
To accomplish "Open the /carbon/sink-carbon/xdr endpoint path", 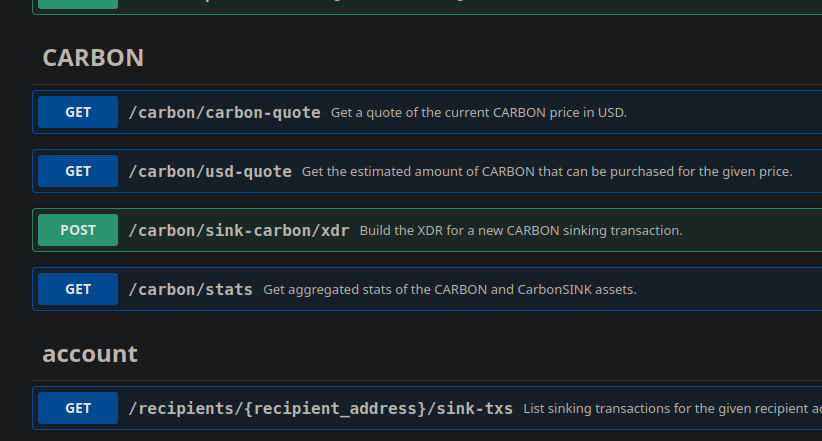I will (239, 230).
